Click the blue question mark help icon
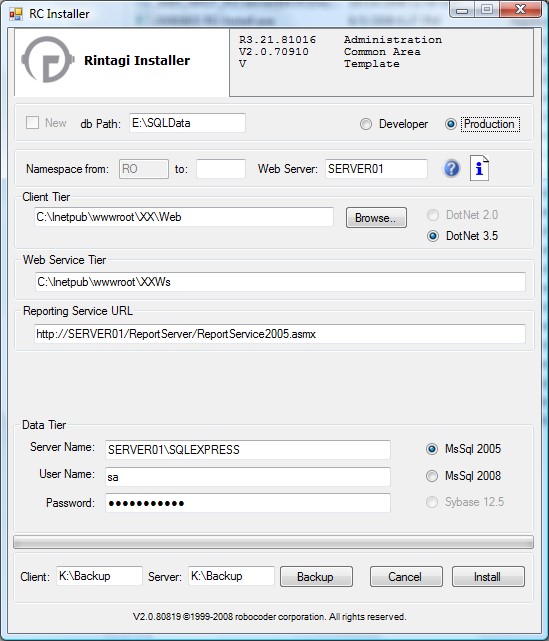 [451, 168]
